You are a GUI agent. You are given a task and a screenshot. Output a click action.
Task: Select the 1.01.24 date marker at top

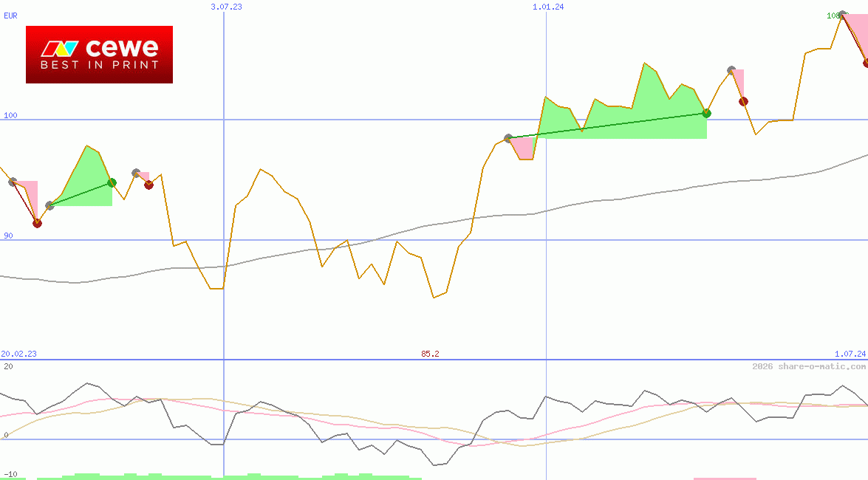pos(548,7)
